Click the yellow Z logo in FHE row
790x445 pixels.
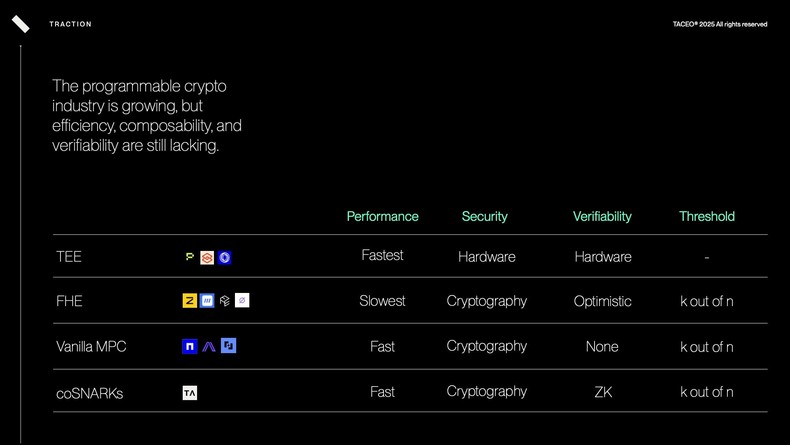pos(190,300)
